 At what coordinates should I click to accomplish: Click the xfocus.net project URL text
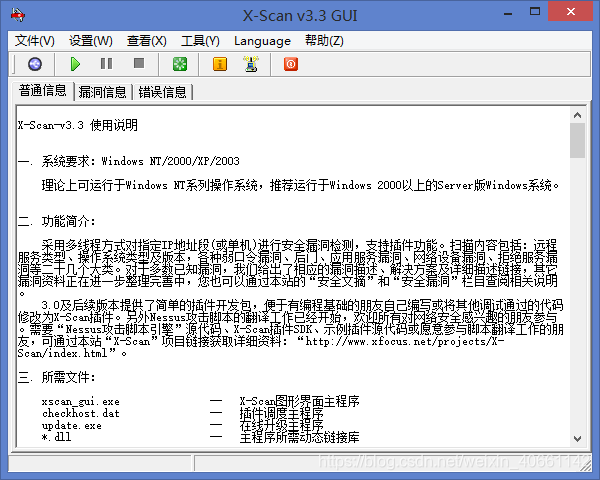[x=261, y=347]
